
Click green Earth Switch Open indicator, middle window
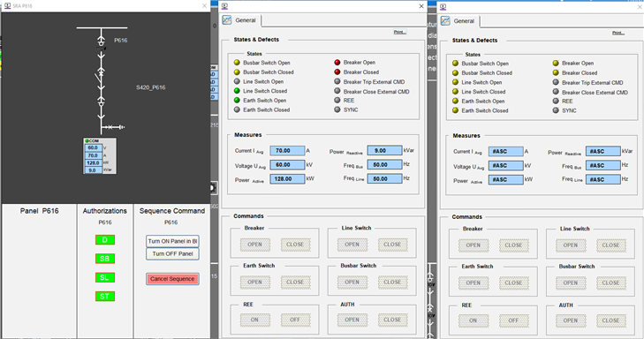(x=237, y=100)
